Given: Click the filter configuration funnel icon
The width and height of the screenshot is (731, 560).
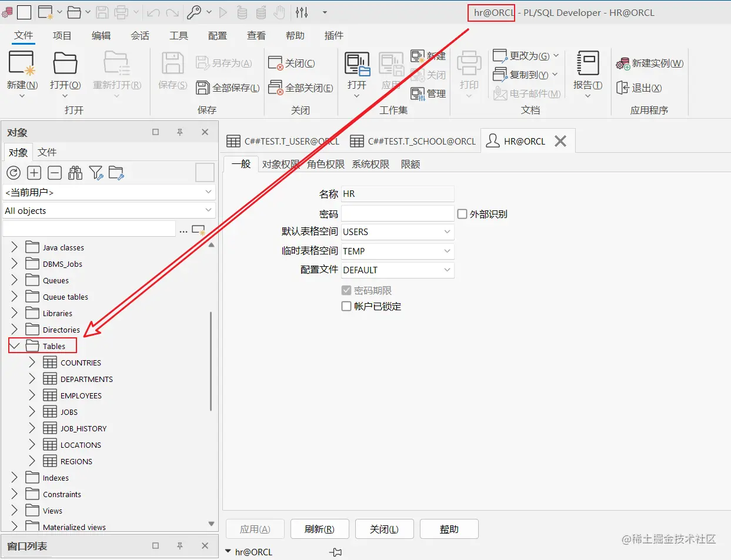Looking at the screenshot, I should point(96,173).
